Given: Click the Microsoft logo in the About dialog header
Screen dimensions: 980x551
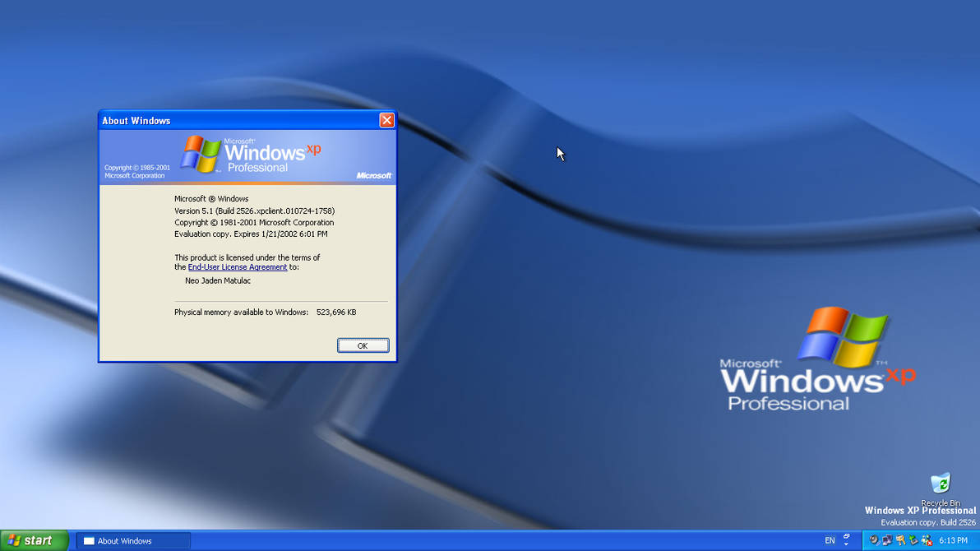Looking at the screenshot, I should [374, 174].
